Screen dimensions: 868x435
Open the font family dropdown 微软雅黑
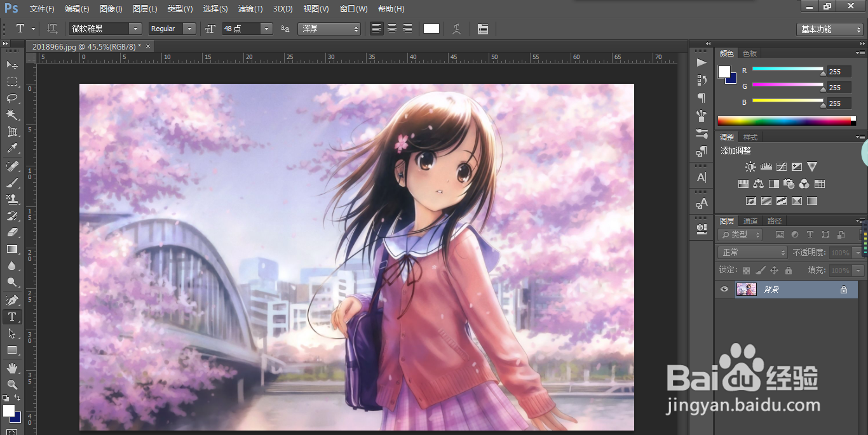105,29
